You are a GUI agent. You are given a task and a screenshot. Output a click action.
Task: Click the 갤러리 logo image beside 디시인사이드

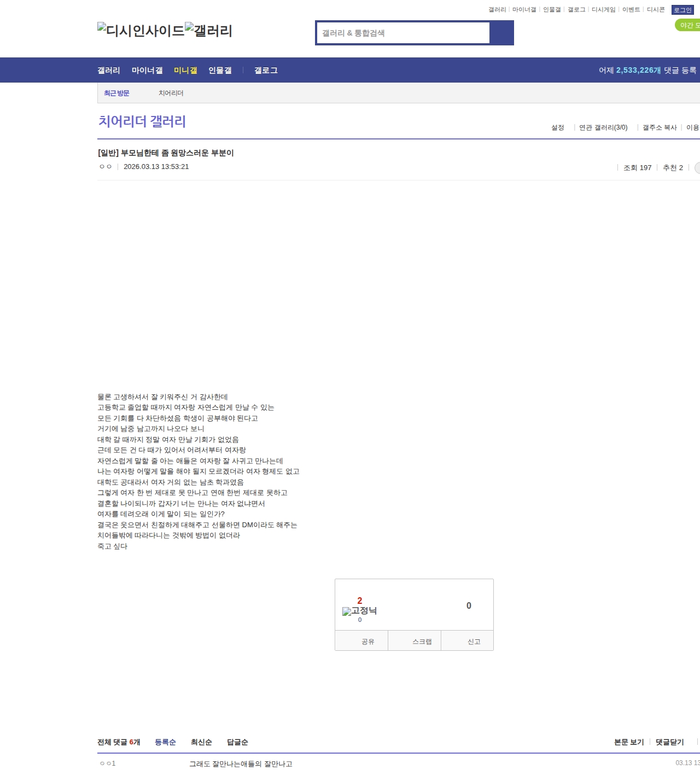pos(208,31)
